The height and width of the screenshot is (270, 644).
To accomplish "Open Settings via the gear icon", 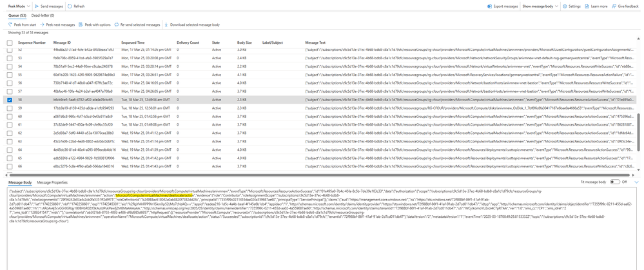I will [x=565, y=6].
